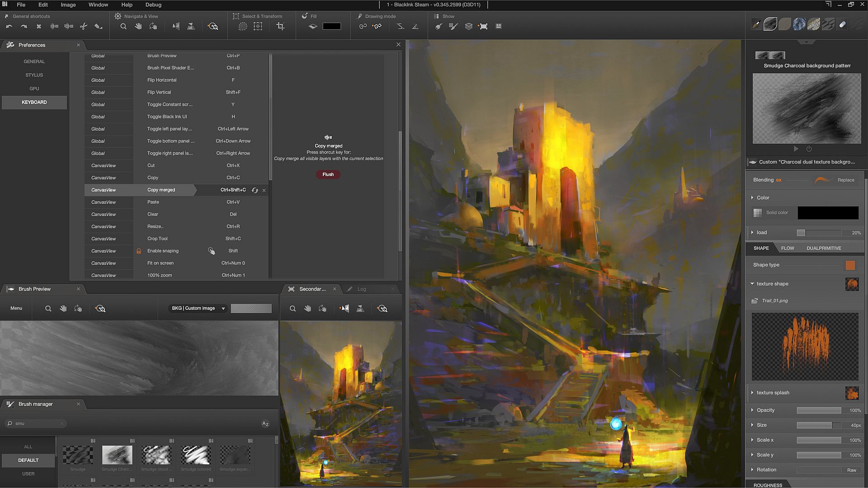Click the Flush button
This screenshot has height=488, width=868.
click(x=328, y=174)
